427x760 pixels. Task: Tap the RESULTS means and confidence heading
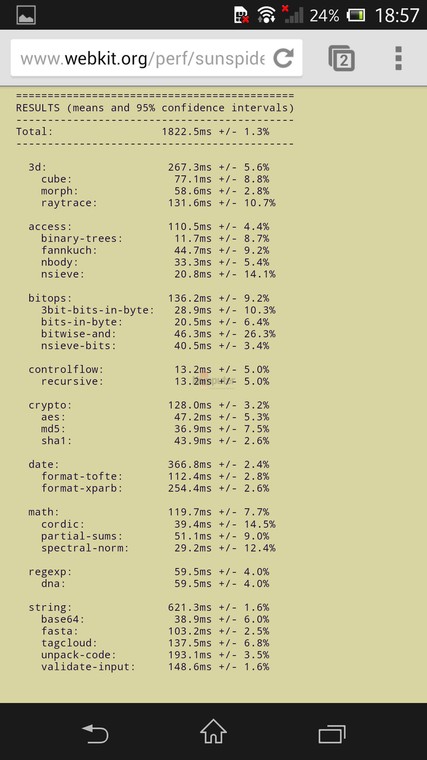pos(155,108)
